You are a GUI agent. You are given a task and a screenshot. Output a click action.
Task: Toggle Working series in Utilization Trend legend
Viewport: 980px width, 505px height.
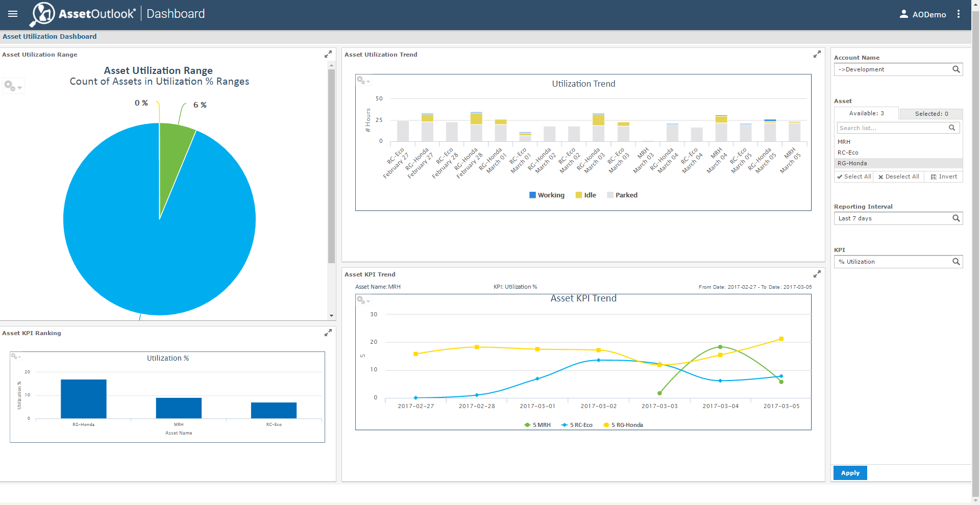point(547,195)
